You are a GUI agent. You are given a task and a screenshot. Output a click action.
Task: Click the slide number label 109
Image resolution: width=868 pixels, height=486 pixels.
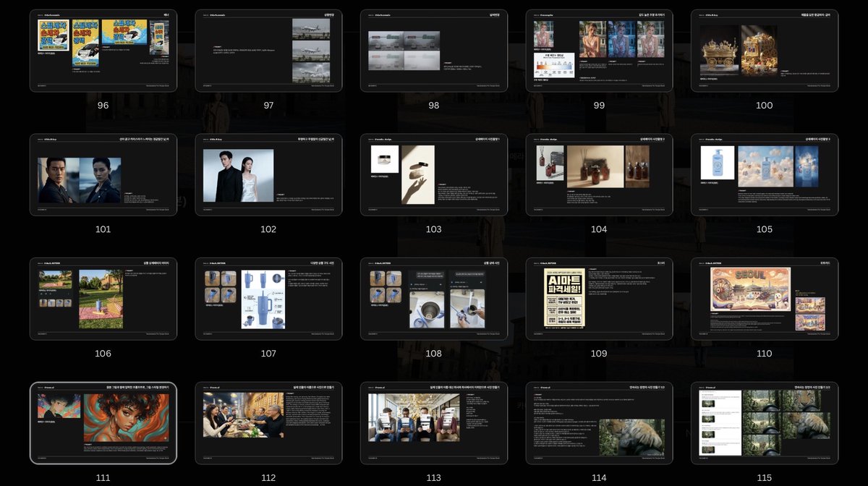tap(599, 354)
